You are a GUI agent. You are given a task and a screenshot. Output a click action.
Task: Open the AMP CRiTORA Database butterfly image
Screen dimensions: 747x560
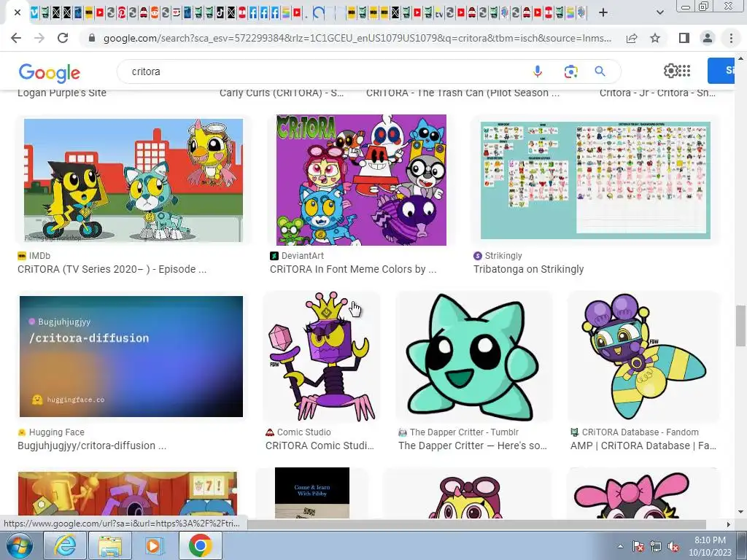point(643,356)
